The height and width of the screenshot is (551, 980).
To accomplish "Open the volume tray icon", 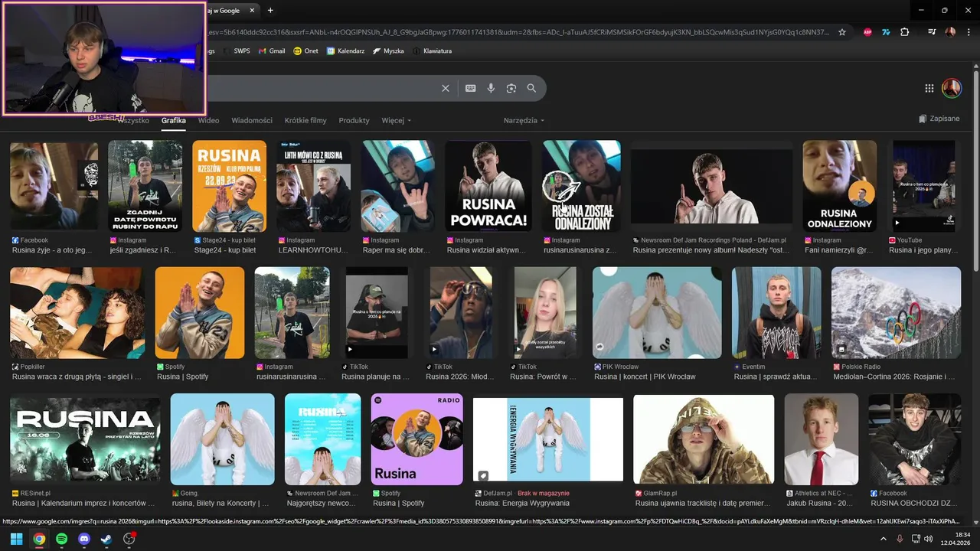I will pyautogui.click(x=928, y=539).
